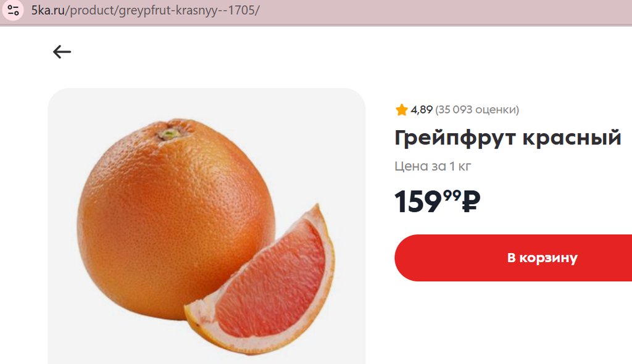Click the word красный in the title

pyautogui.click(x=572, y=138)
